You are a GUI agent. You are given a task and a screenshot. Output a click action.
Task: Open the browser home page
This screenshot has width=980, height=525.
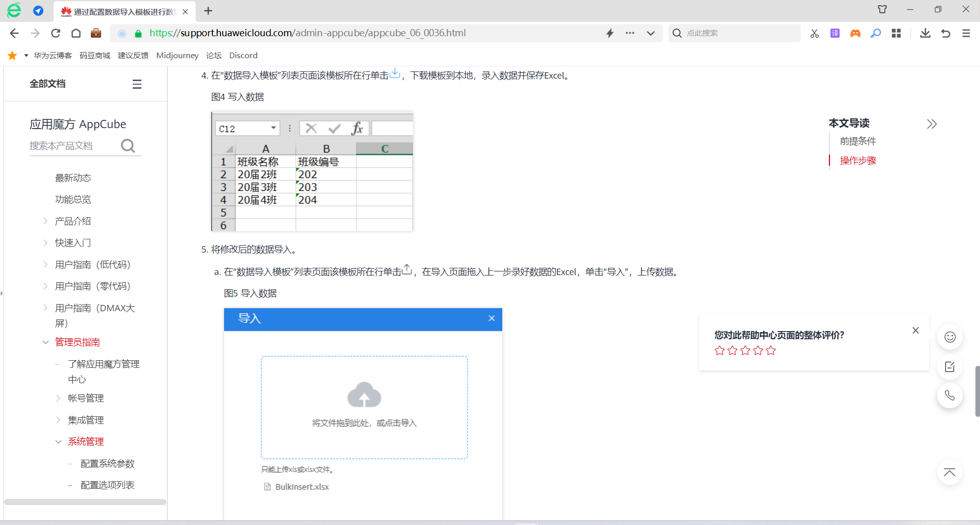coord(76,33)
